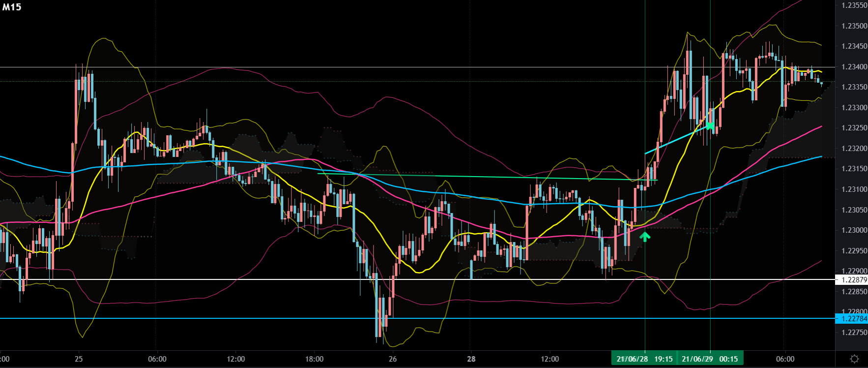Open chart settings gear icon

click(854, 359)
